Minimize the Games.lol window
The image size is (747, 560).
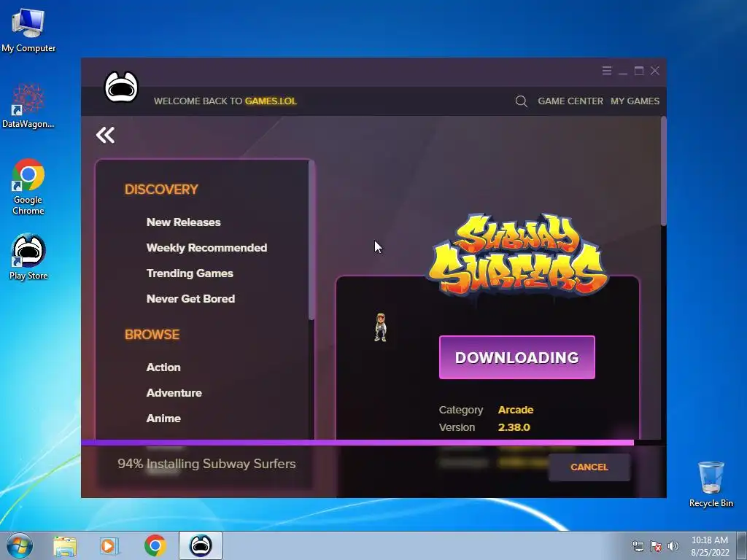[x=623, y=72]
